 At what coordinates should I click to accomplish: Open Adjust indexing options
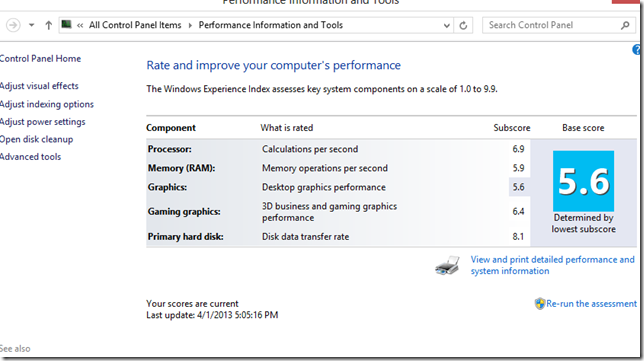(x=47, y=104)
